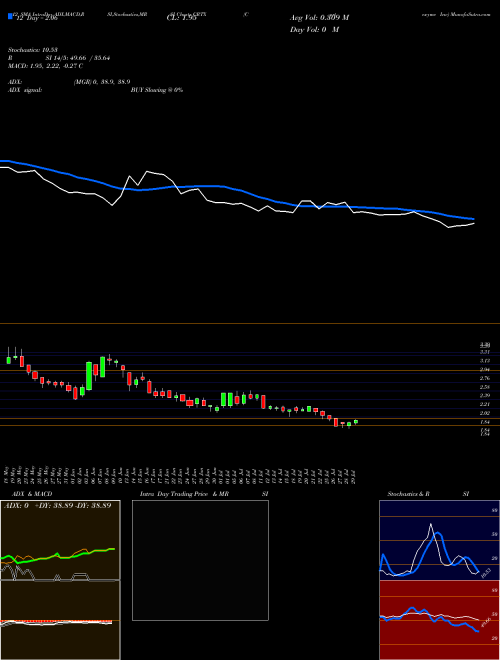Click the 'MACD: 1.95, 2.22, -0.27' line
The height and width of the screenshot is (660, 500).
pyautogui.click(x=45, y=66)
